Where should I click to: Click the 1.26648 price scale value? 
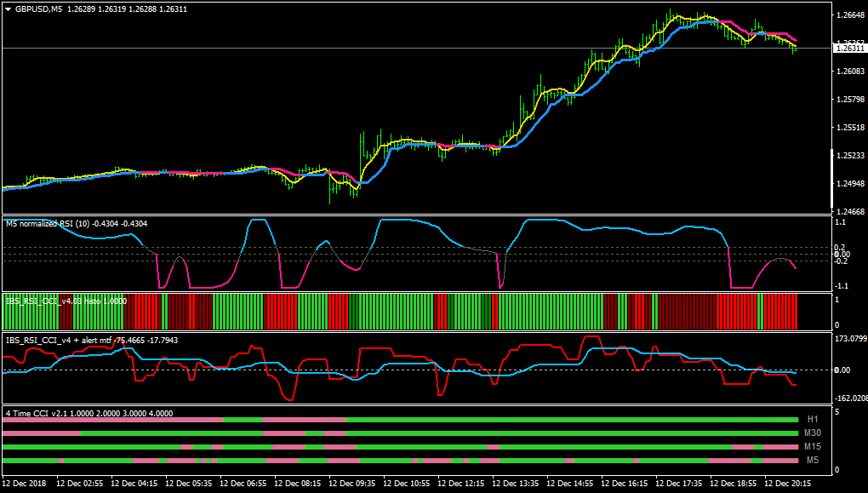(x=851, y=15)
